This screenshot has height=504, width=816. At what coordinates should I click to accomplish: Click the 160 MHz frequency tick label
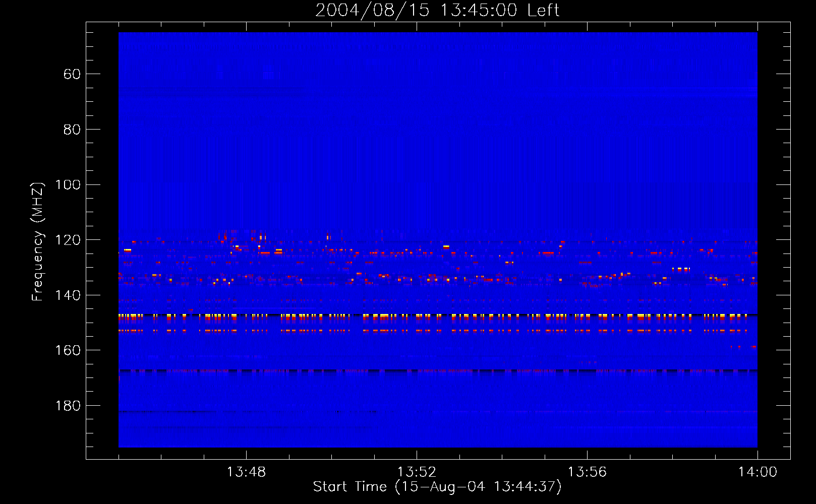click(x=68, y=350)
